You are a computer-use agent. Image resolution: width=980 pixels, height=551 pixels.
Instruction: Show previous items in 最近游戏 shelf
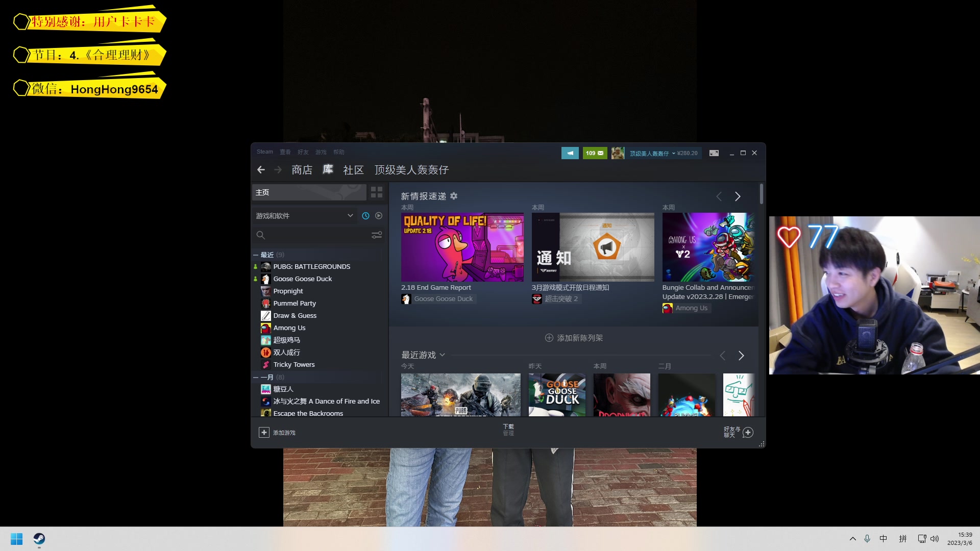[x=723, y=356]
